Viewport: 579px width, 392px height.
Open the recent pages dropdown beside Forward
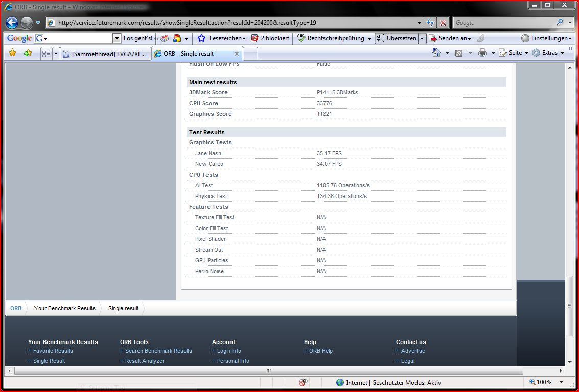[38, 23]
